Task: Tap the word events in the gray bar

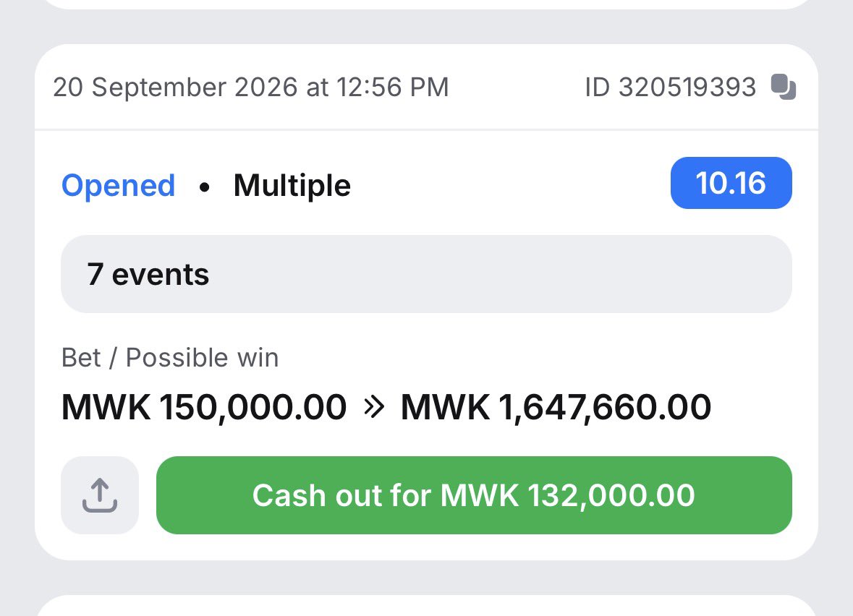Action: click(x=161, y=275)
